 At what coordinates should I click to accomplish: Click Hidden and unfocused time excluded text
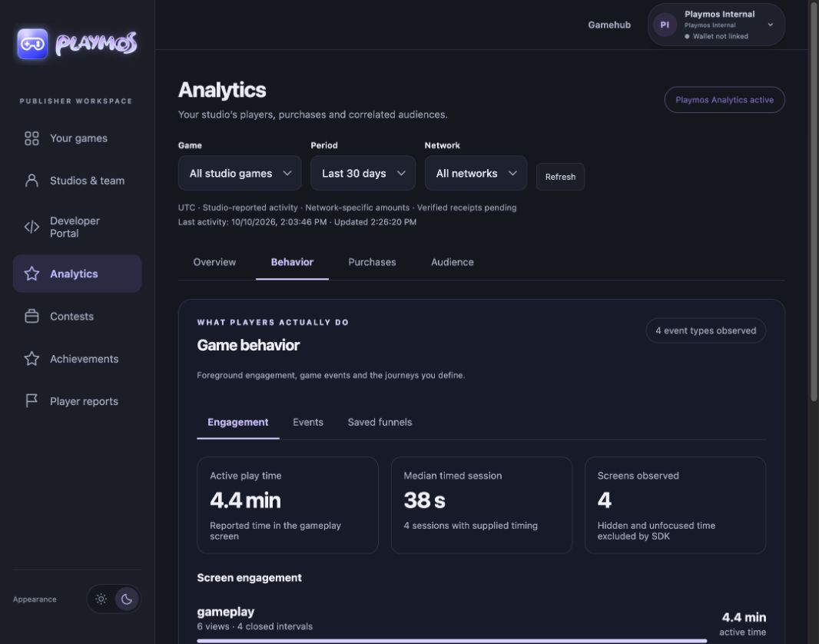pyautogui.click(x=657, y=531)
